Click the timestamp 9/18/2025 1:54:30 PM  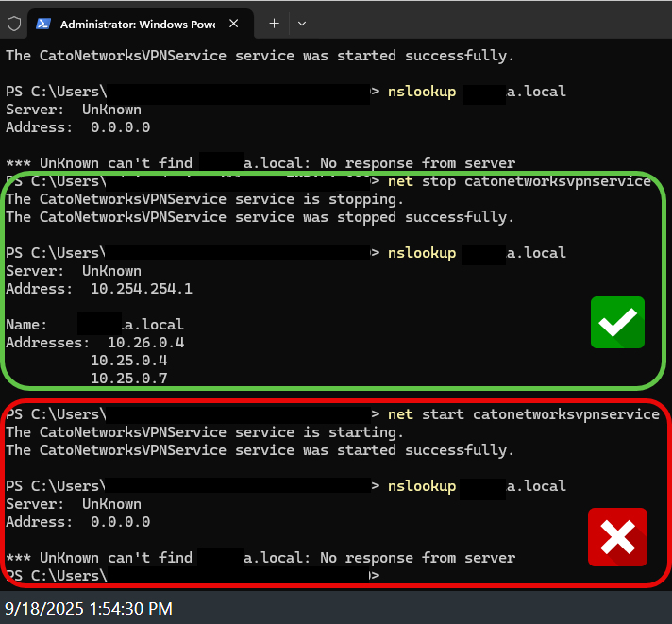click(x=88, y=607)
